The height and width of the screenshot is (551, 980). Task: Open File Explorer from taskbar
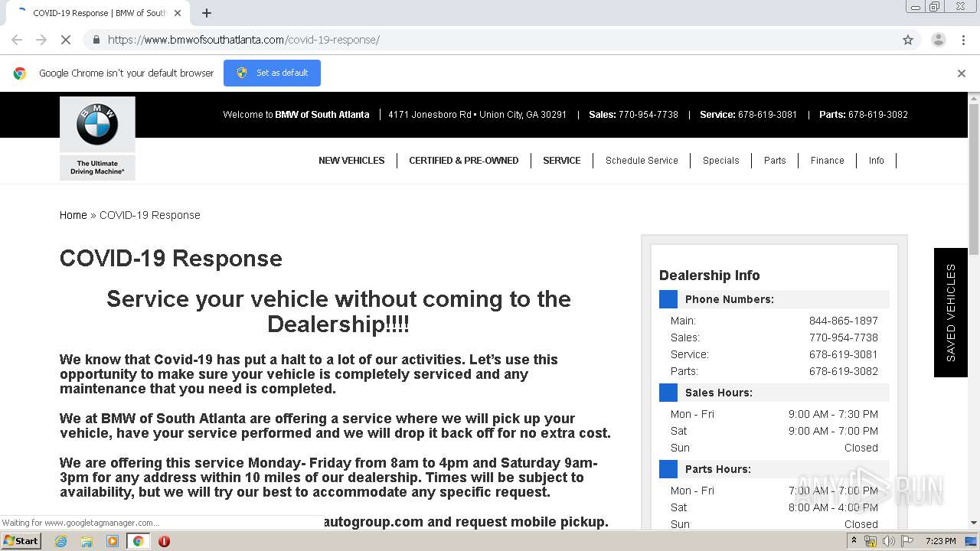pyautogui.click(x=87, y=541)
